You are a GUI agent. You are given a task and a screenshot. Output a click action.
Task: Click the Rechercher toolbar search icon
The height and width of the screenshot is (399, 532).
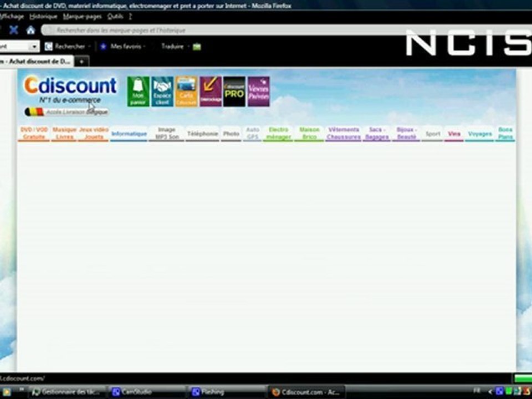click(x=49, y=47)
